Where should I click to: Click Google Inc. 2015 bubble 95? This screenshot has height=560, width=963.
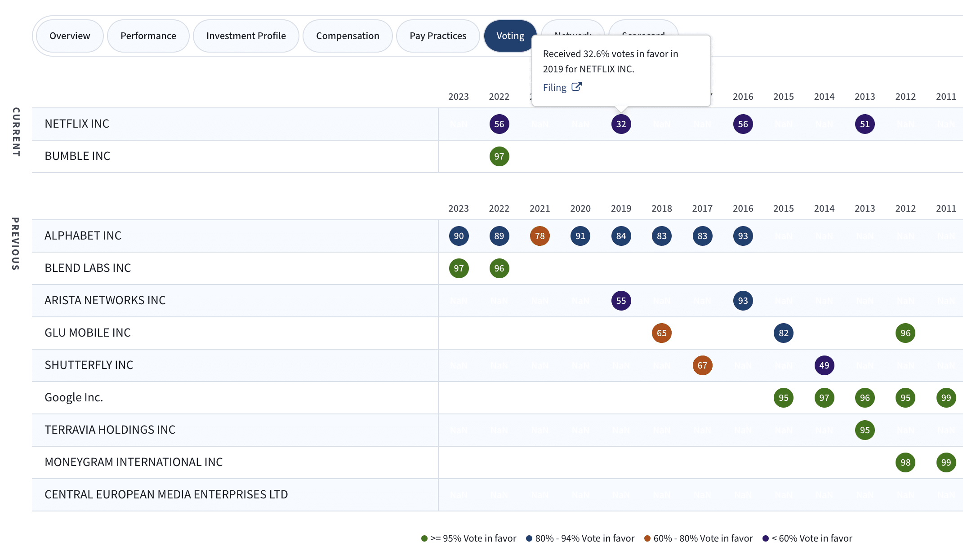tap(783, 398)
